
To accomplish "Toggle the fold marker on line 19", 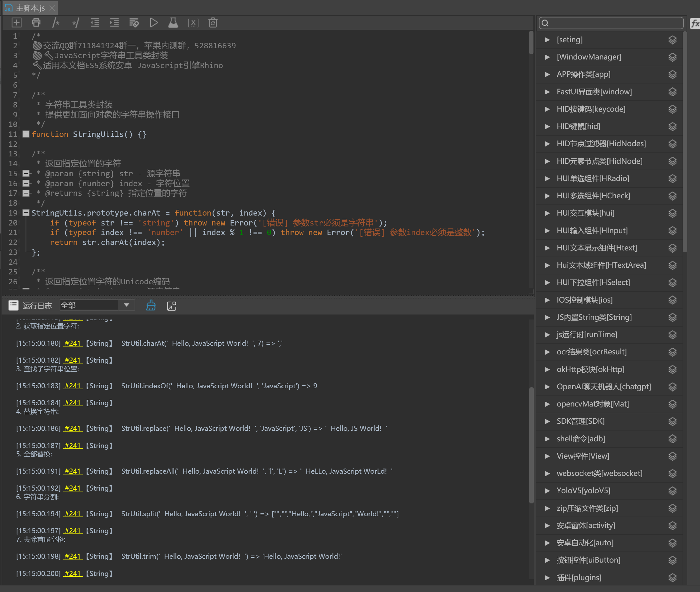I will click(26, 213).
